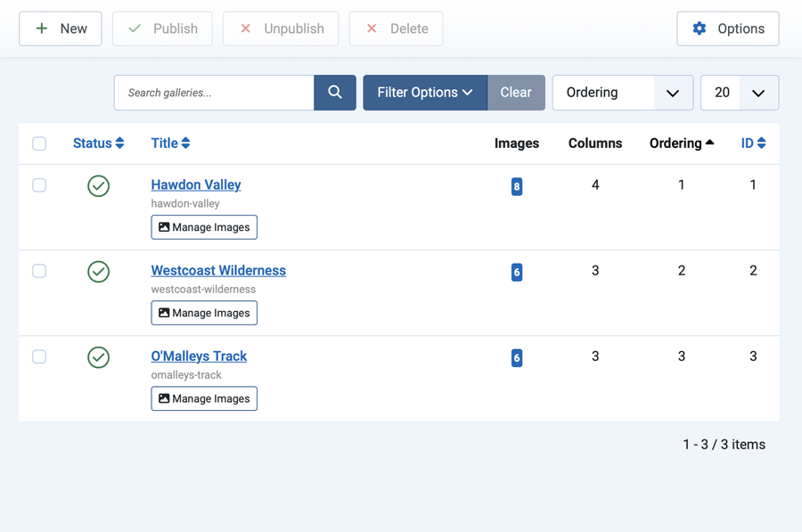This screenshot has width=802, height=532.
Task: Click the image count badge for O'Malleys Track
Action: (517, 358)
